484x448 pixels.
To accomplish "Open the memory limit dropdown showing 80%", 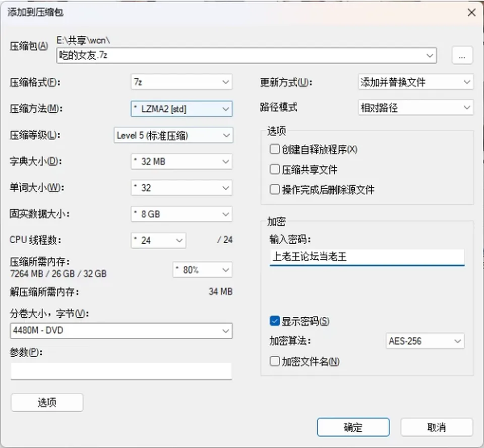I will [203, 270].
